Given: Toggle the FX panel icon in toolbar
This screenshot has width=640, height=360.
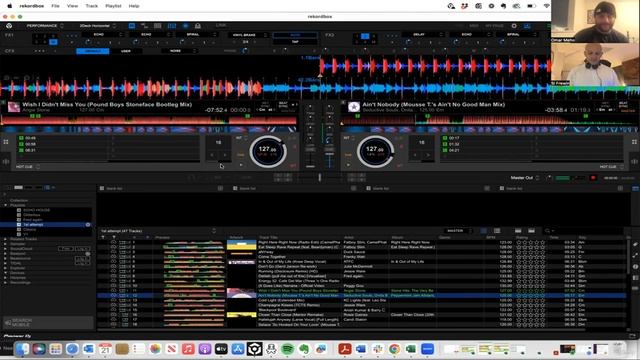Looking at the screenshot, I should [132, 26].
